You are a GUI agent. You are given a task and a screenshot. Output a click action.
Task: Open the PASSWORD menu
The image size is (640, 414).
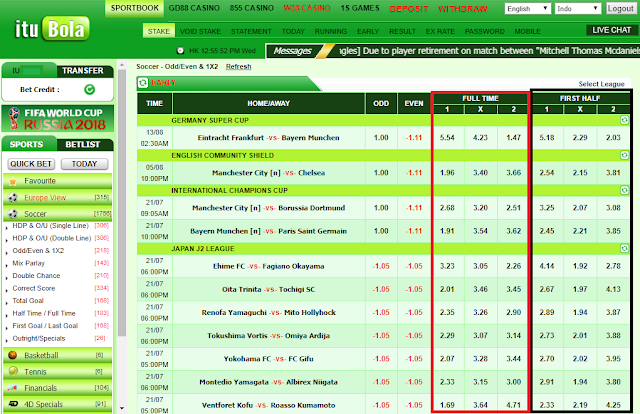click(x=484, y=31)
